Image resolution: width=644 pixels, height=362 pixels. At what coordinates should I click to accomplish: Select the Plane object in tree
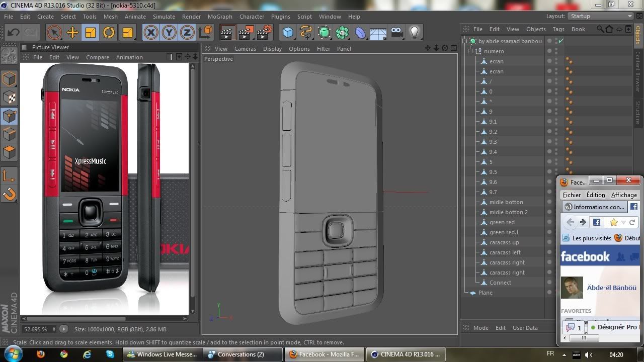coord(485,293)
